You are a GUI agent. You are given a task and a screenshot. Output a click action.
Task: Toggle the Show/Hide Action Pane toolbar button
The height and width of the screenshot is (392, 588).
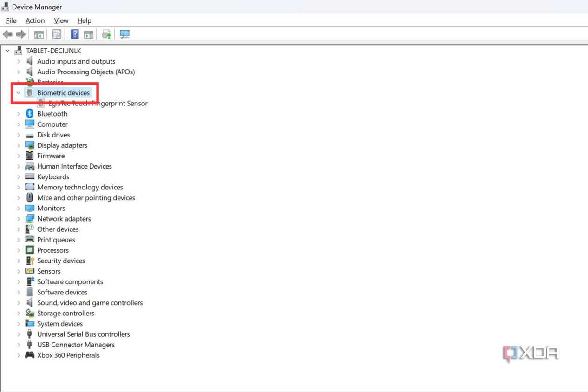(x=88, y=34)
